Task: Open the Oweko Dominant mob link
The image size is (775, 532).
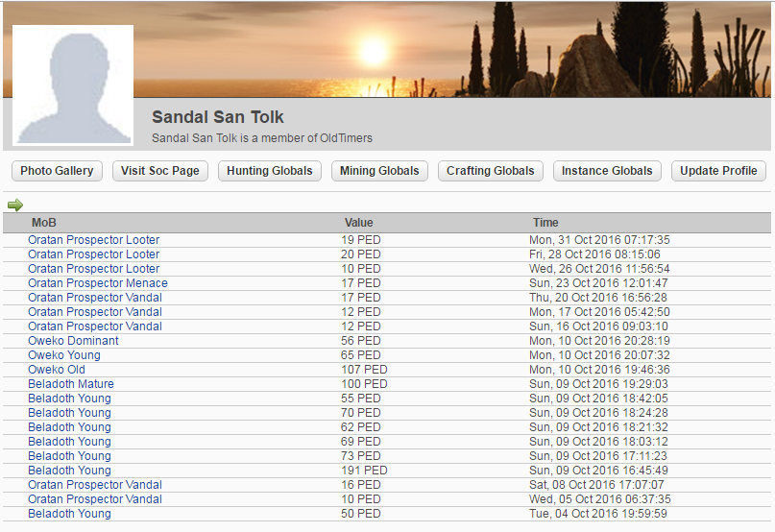Action: 73,341
